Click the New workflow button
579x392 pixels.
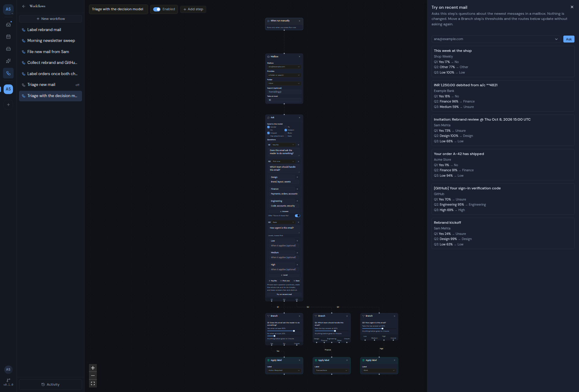50,19
